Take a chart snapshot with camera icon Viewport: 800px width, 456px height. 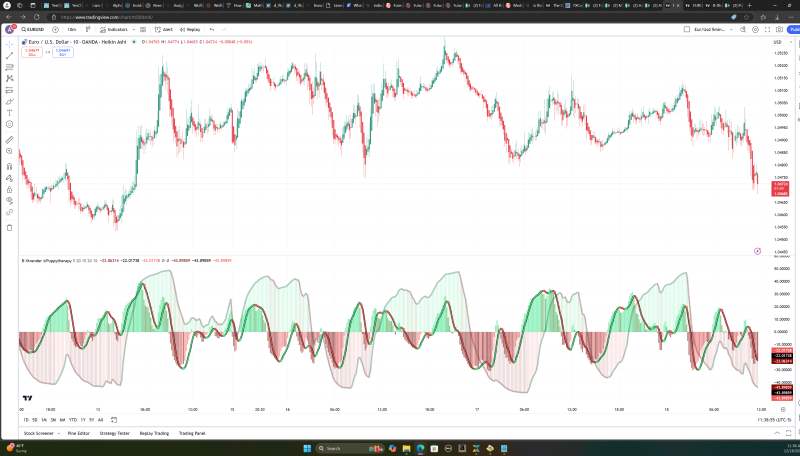click(779, 30)
